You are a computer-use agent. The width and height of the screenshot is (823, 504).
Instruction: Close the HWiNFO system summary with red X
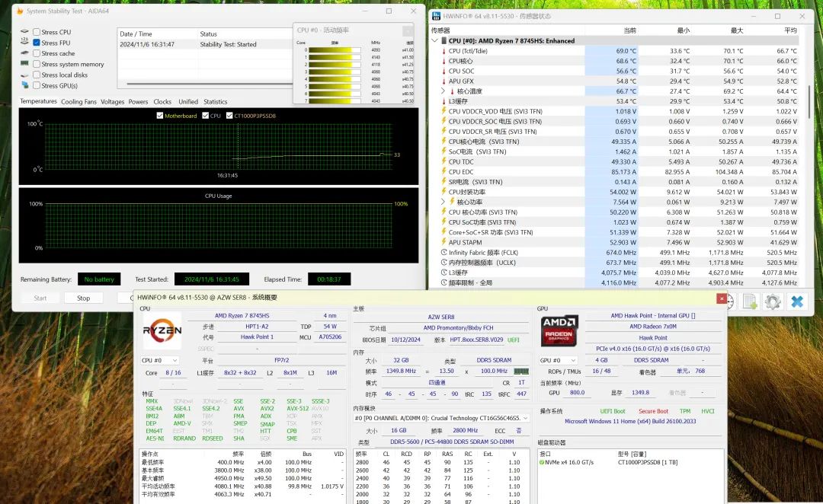coord(721,298)
